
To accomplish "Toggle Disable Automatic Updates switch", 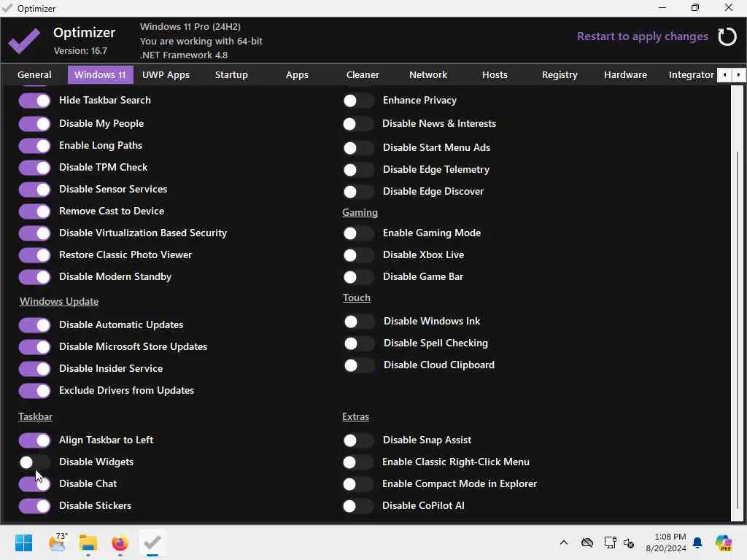I will 34,325.
